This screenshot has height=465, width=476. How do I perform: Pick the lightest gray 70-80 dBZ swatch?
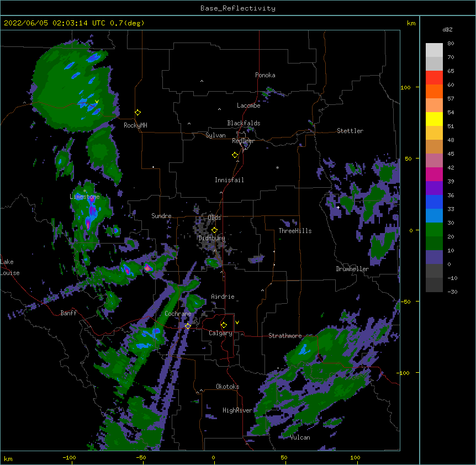pos(434,50)
